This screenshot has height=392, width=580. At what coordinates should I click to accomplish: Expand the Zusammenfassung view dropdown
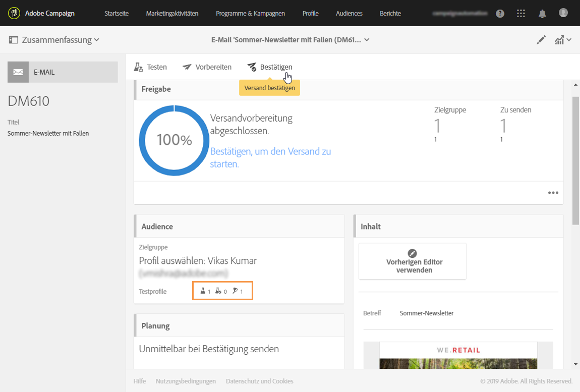[61, 40]
